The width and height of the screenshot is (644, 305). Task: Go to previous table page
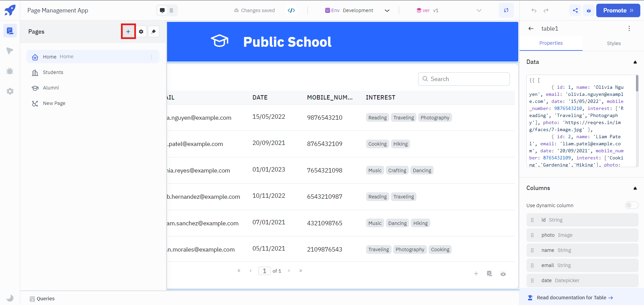251,271
